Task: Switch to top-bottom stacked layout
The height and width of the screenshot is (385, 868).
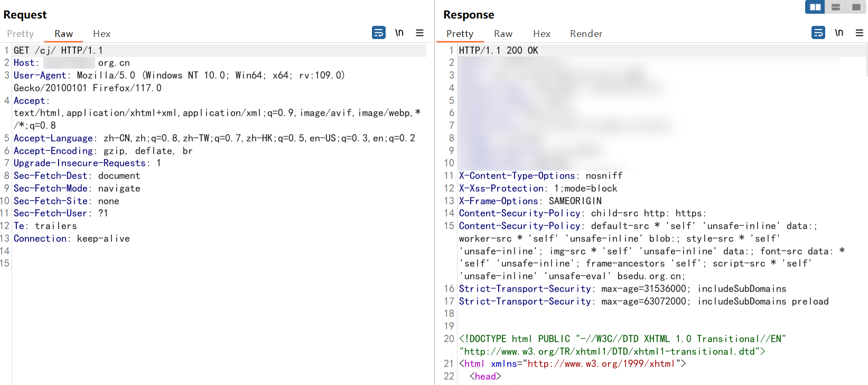Action: [x=836, y=7]
